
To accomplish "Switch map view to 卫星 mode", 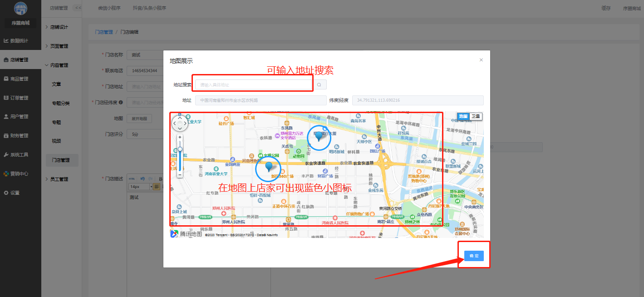I will pyautogui.click(x=476, y=116).
